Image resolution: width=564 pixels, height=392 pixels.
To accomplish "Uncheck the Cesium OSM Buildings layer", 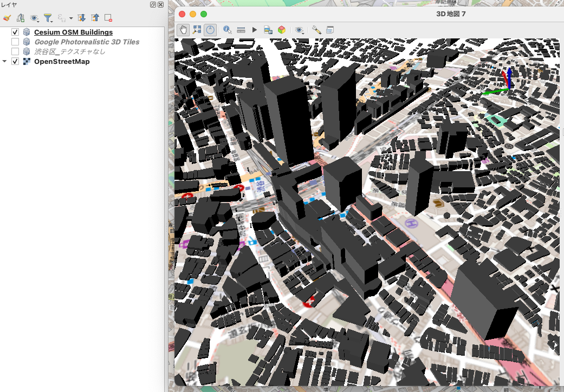I will pyautogui.click(x=15, y=31).
